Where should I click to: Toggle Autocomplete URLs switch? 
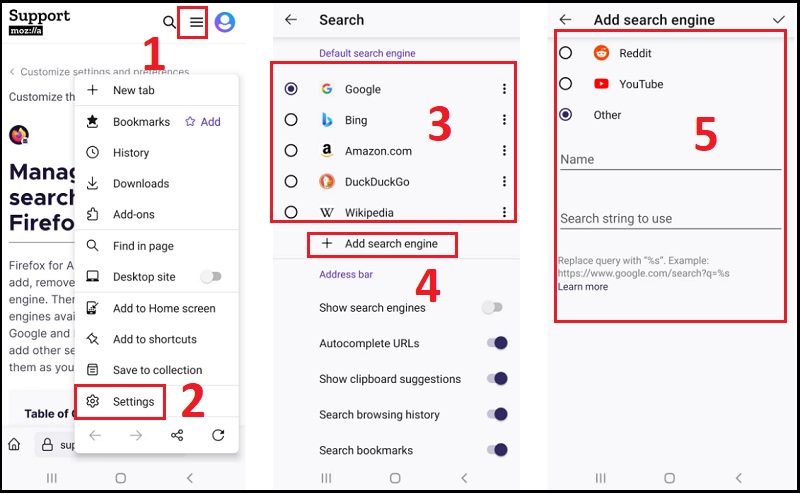click(x=497, y=343)
